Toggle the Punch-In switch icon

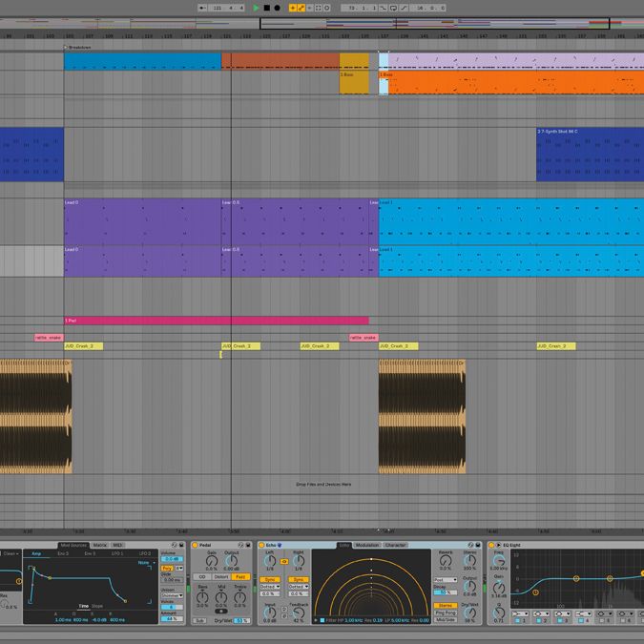(x=383, y=8)
